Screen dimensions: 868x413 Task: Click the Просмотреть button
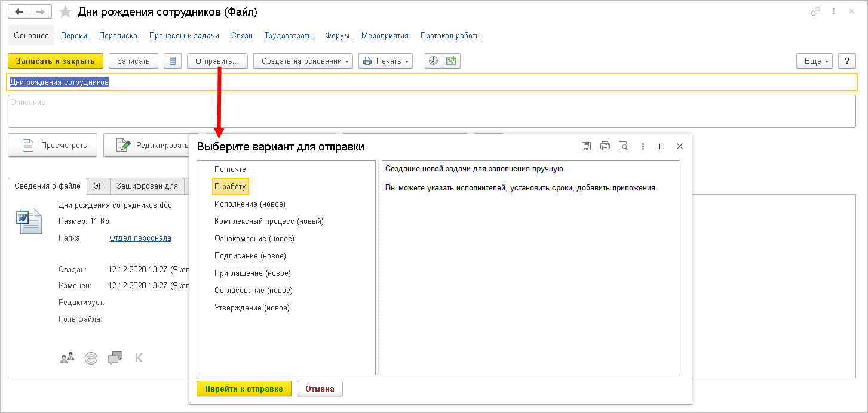tap(53, 145)
